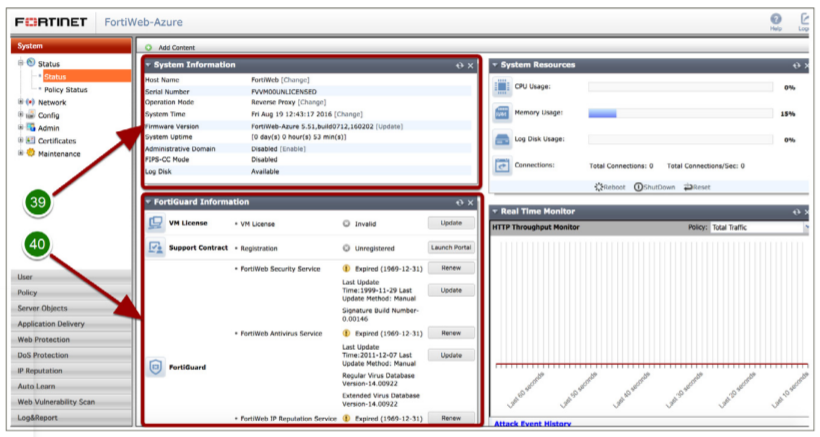The height and width of the screenshot is (437, 820).
Task: Click Update link beside Firmware Version
Action: click(x=389, y=126)
